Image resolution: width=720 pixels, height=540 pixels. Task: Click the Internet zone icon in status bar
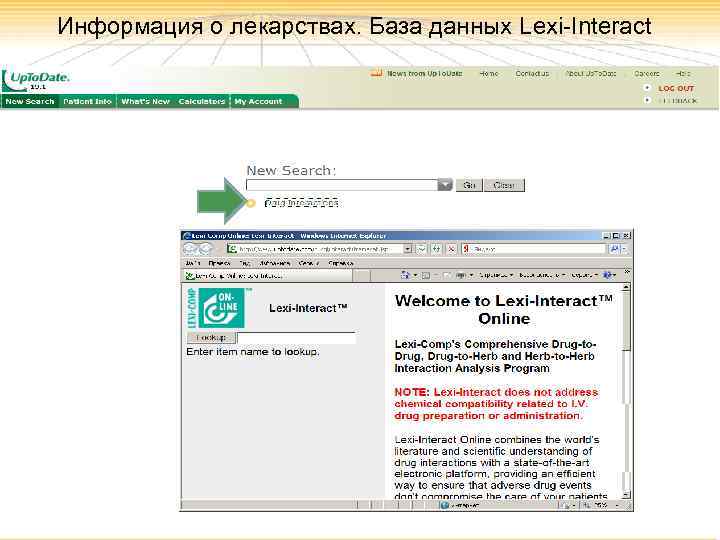(x=444, y=506)
